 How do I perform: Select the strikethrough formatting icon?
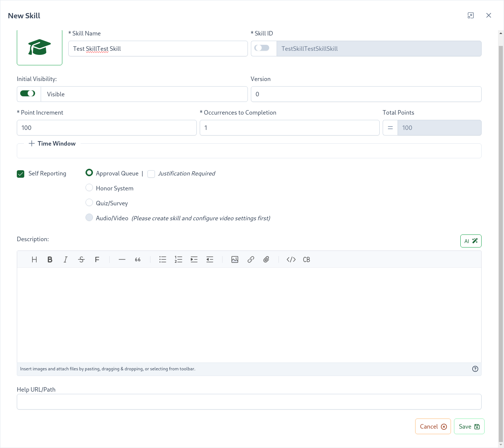pyautogui.click(x=81, y=259)
